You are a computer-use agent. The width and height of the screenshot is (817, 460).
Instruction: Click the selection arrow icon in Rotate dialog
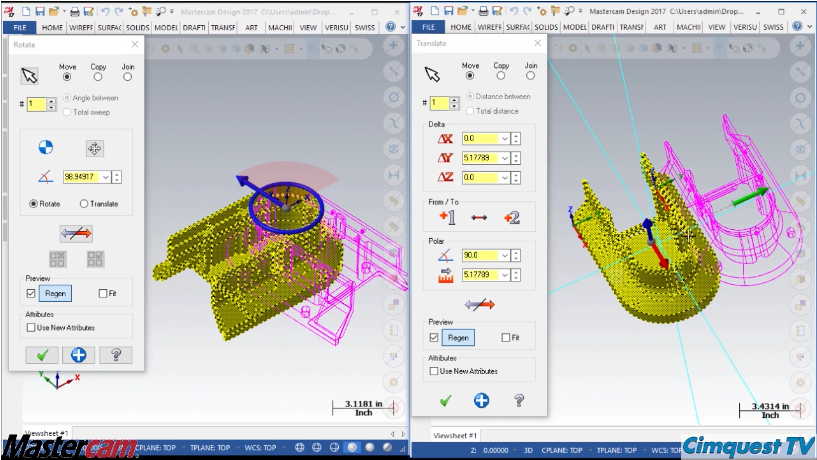[x=29, y=76]
